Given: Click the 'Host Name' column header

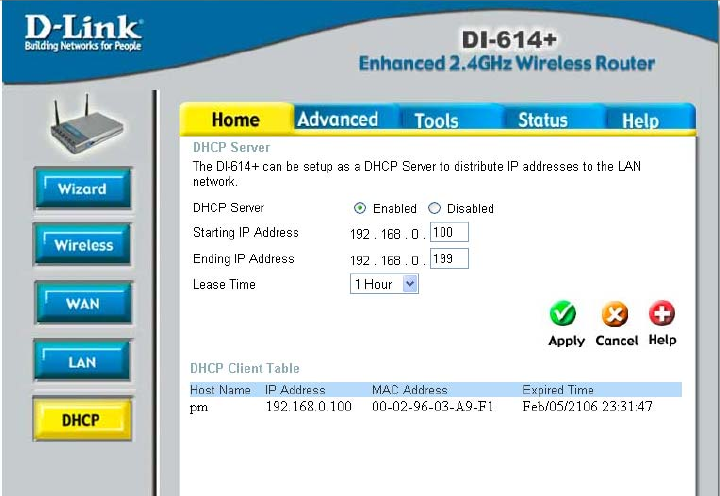Looking at the screenshot, I should point(220,390).
